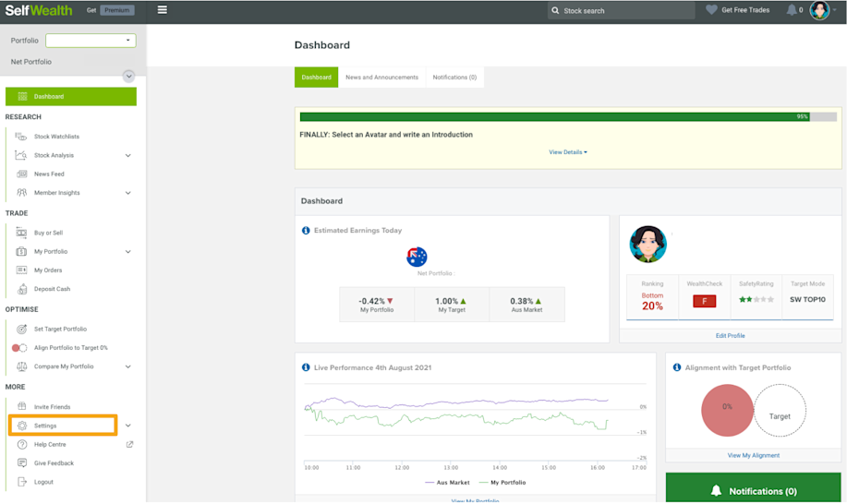Open the user avatar in top bar
The width and height of the screenshot is (847, 504).
pyautogui.click(x=819, y=10)
